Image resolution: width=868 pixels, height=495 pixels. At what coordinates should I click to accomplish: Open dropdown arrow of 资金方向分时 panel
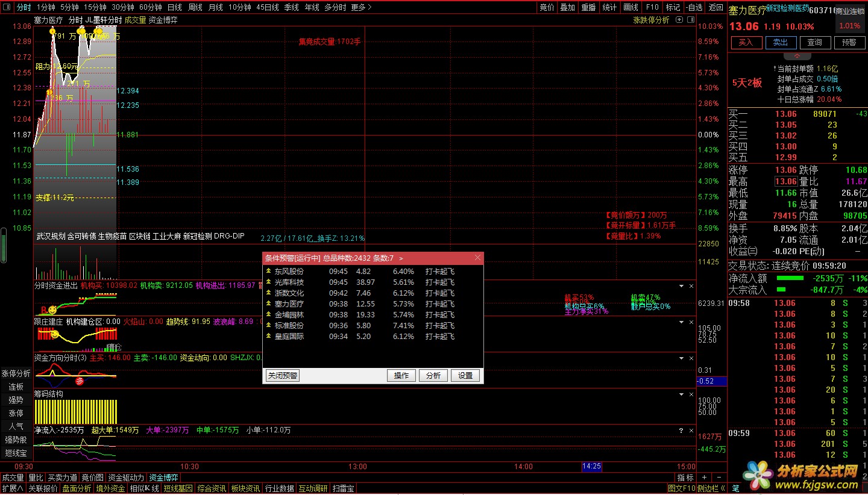(682, 358)
